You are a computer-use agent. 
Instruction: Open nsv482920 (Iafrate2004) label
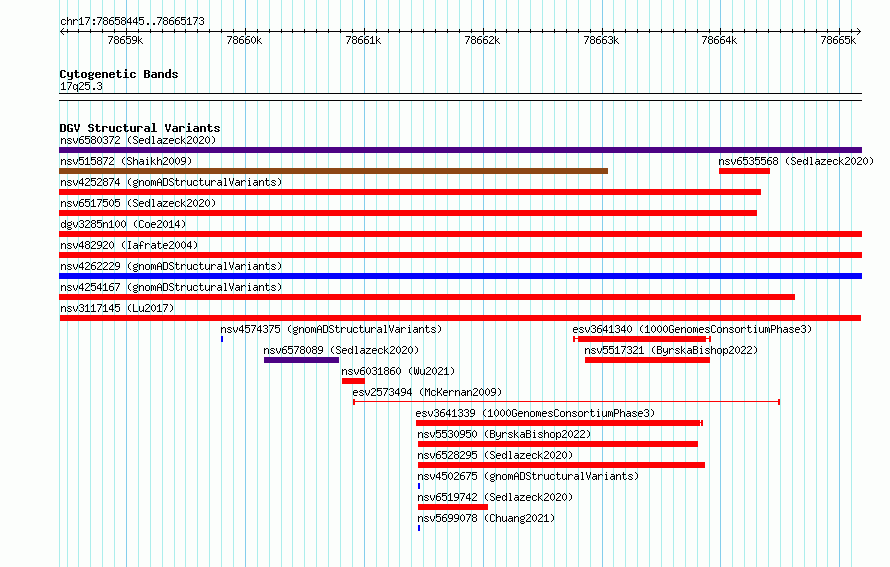[129, 245]
